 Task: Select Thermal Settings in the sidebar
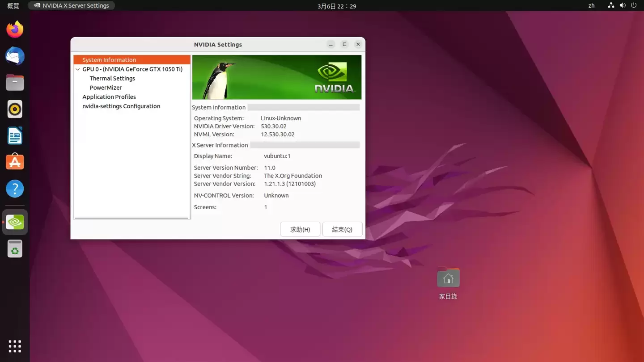tap(112, 78)
